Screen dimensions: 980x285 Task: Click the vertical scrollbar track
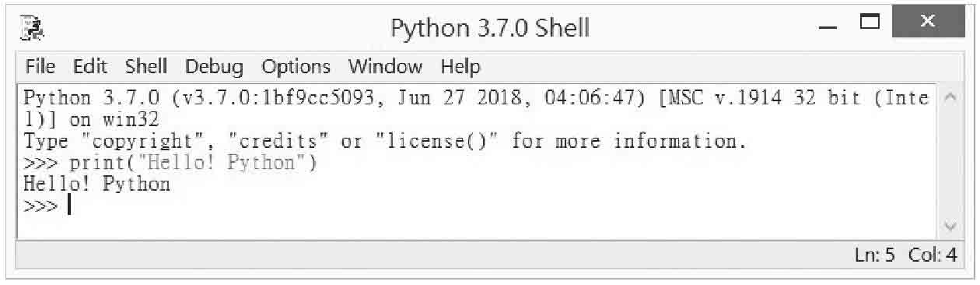point(949,162)
